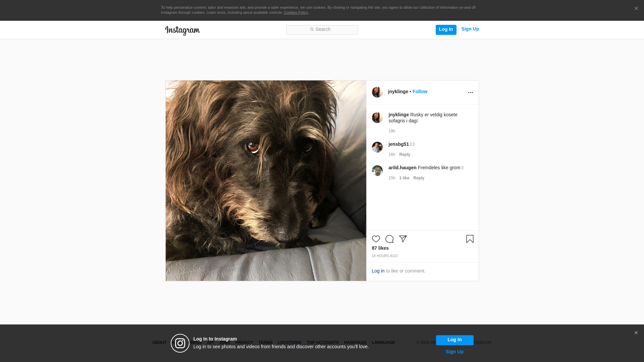This screenshot has width=644, height=362.
Task: Follow the jnyklinge account
Action: [420, 92]
